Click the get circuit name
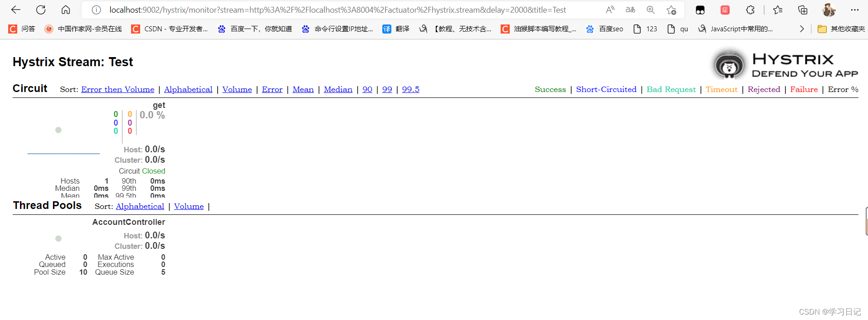 pyautogui.click(x=159, y=105)
